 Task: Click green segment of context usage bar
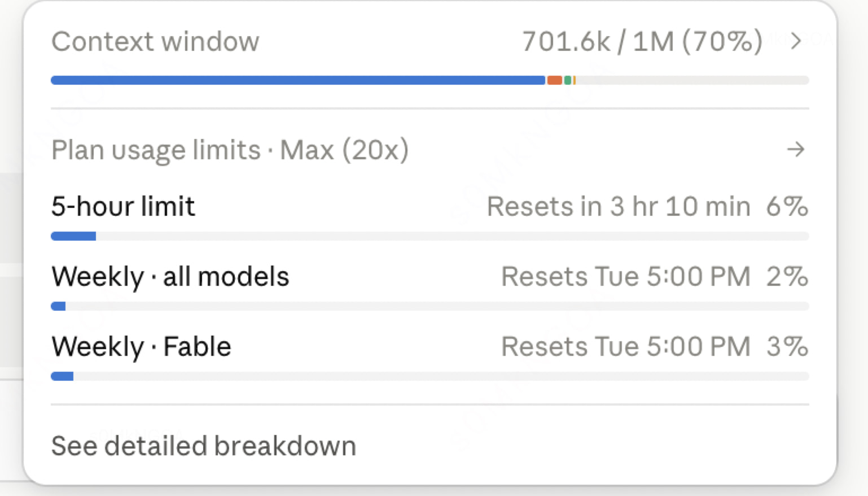(x=568, y=80)
